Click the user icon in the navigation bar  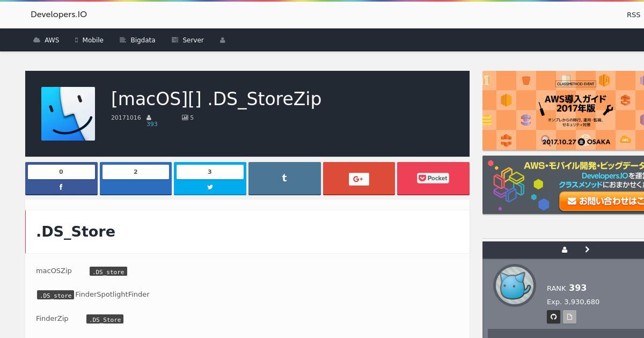[222, 40]
